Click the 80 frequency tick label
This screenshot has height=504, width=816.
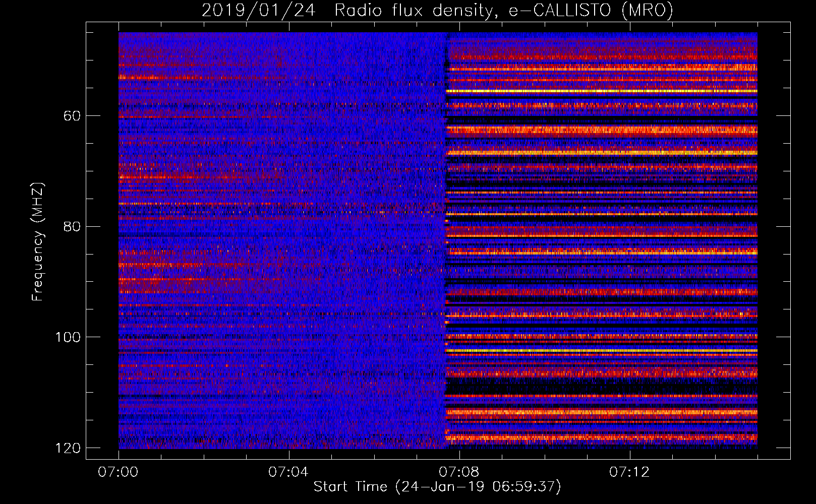(72, 226)
